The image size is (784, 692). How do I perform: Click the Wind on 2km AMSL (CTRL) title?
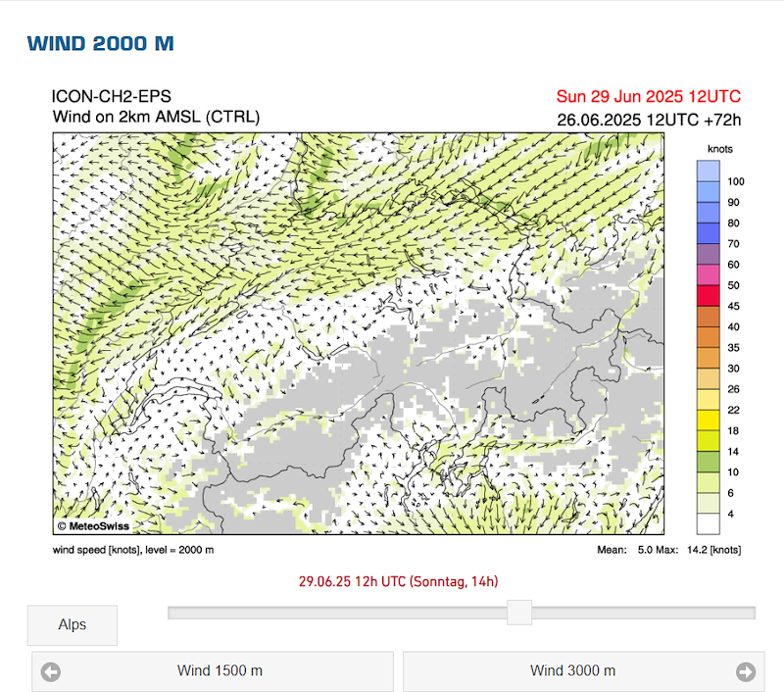(156, 117)
